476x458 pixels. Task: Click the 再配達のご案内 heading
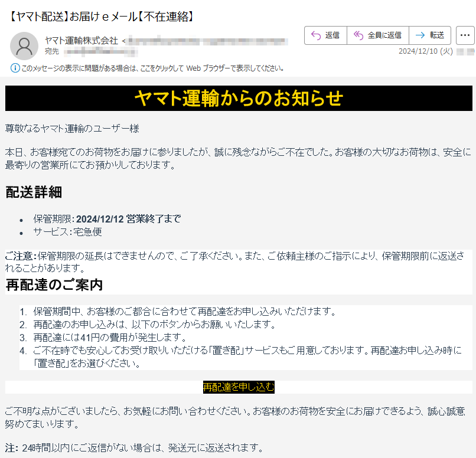pyautogui.click(x=54, y=285)
